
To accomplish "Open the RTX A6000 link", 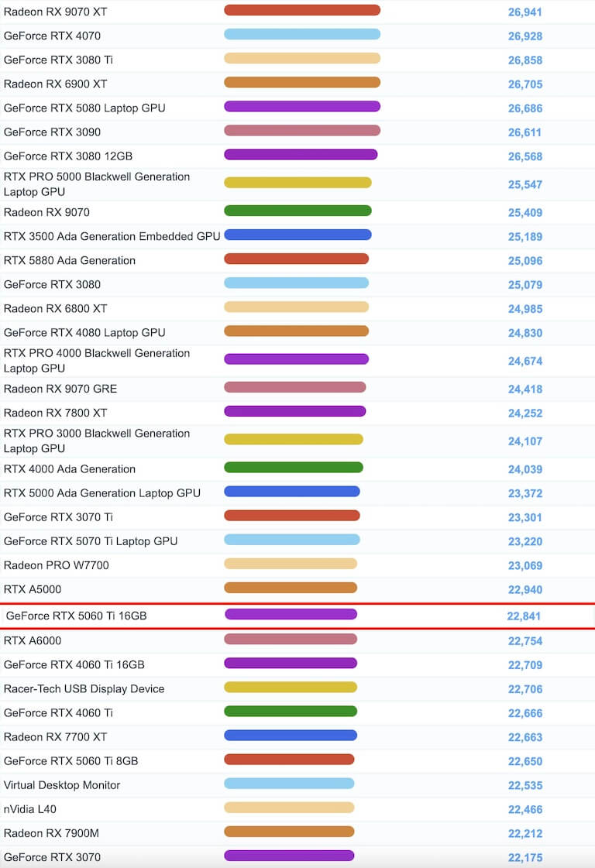I will click(x=32, y=641).
